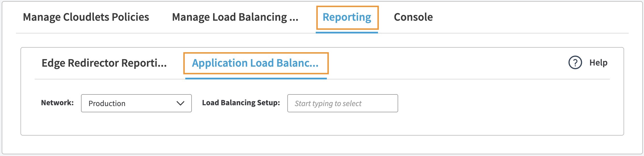Go to the Console tab
The height and width of the screenshot is (156, 644).
[x=413, y=17]
